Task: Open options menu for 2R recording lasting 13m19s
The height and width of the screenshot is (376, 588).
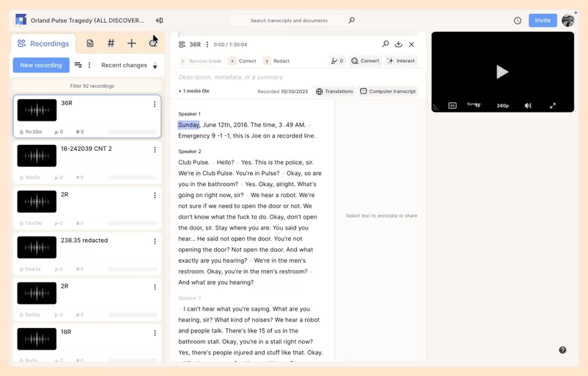Action: pos(155,196)
